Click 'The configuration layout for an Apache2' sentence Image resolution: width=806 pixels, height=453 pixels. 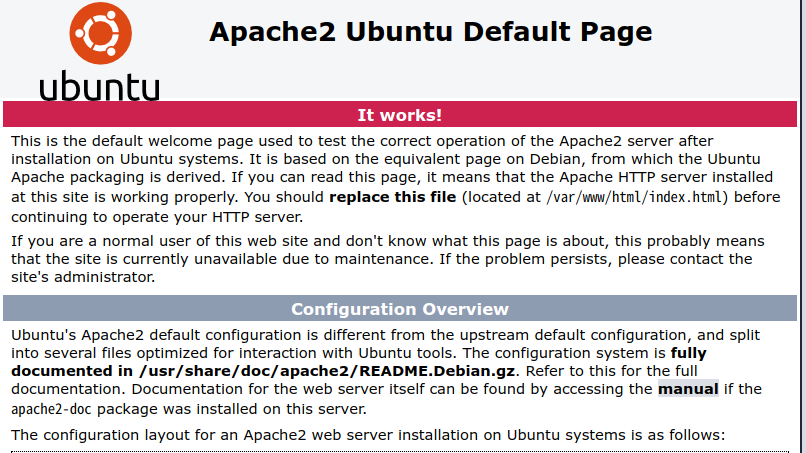pos(368,435)
